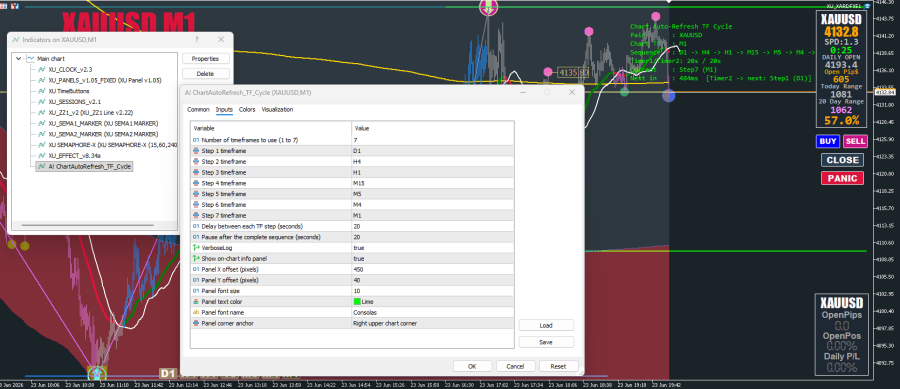Click the Variable column header

coord(271,128)
